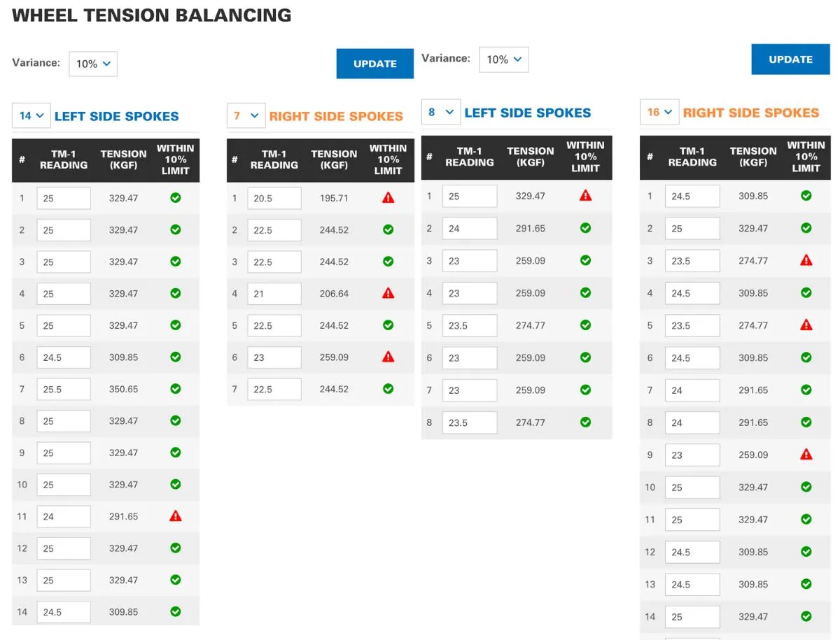Viewport: 840px width, 640px height.
Task: Click green check for 350.65 tension row
Action: (176, 389)
